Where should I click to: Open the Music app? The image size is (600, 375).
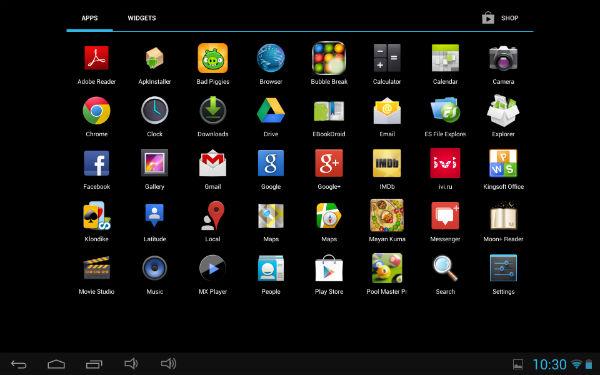point(155,268)
